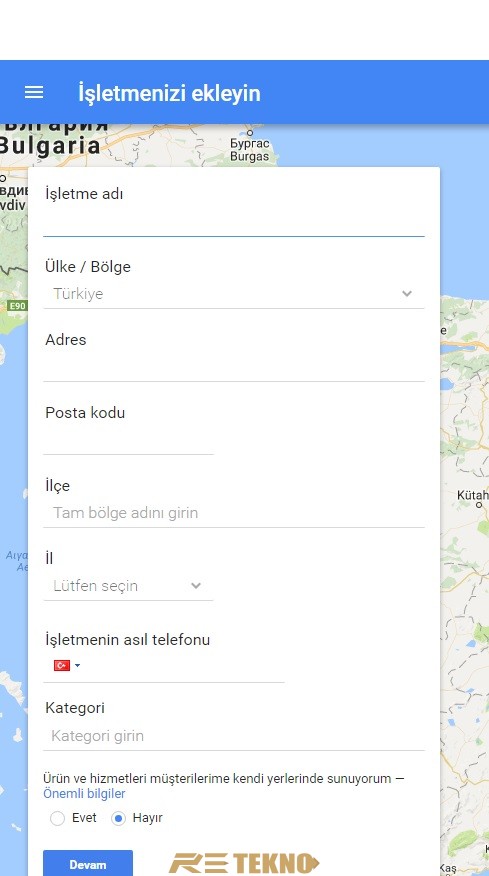The height and width of the screenshot is (876, 489).
Task: Open the Önemli bilgiler link
Action: click(x=84, y=794)
